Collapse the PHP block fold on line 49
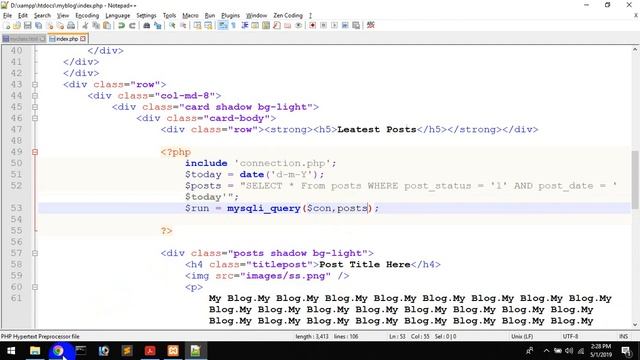 35,152
